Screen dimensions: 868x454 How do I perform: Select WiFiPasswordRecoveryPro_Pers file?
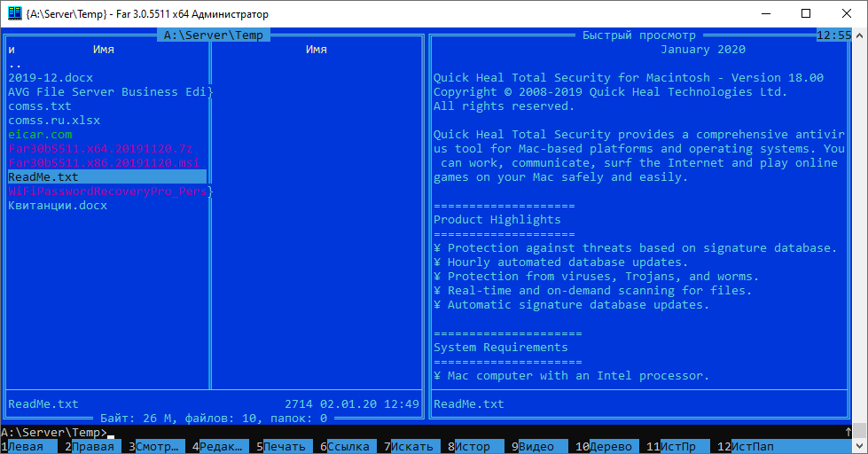click(107, 191)
